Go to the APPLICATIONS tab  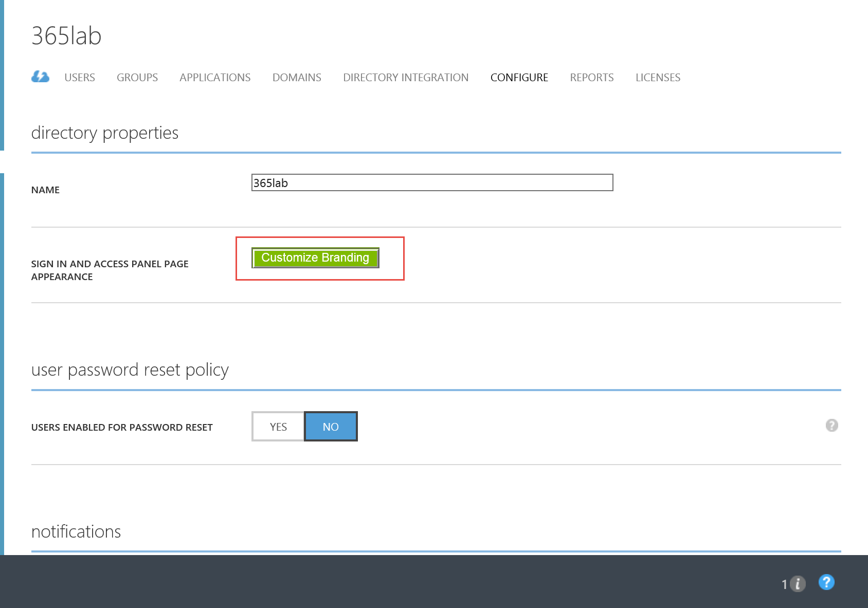pos(215,78)
